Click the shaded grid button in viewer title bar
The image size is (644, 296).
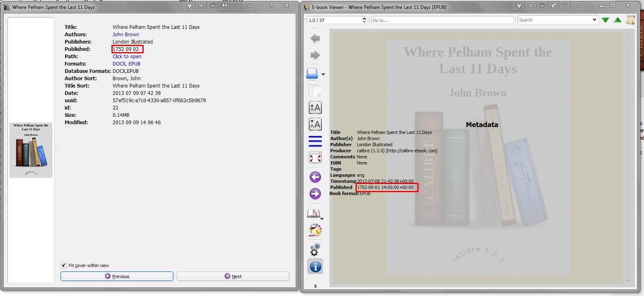point(542,6)
